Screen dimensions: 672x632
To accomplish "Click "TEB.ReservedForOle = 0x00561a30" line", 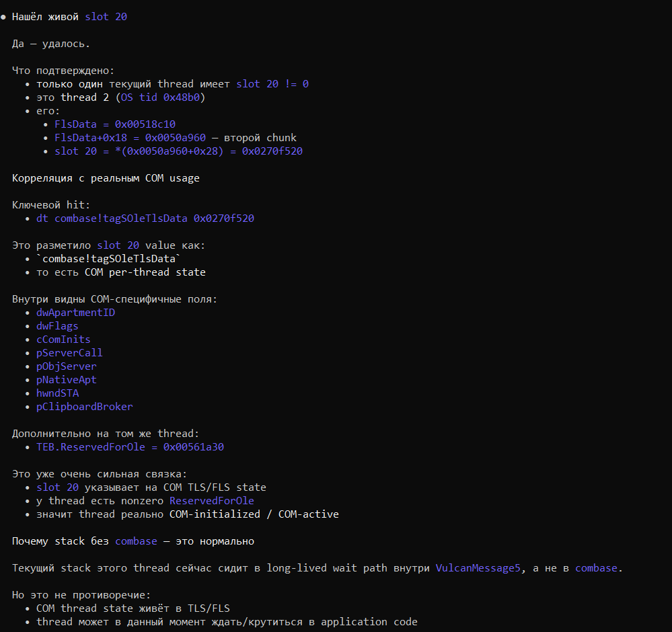I will 130,447.
